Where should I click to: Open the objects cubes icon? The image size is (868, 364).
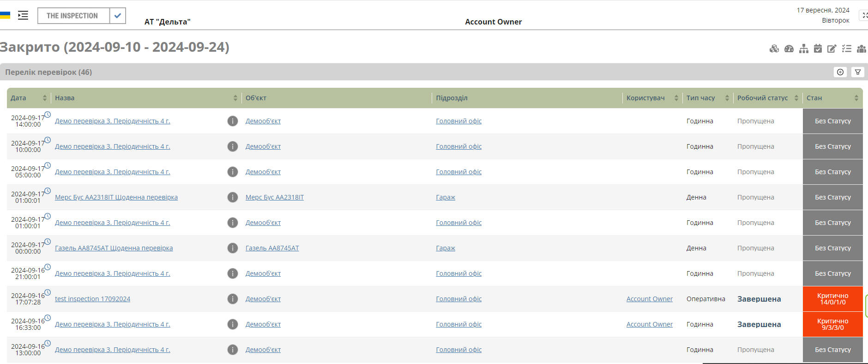pyautogui.click(x=774, y=49)
